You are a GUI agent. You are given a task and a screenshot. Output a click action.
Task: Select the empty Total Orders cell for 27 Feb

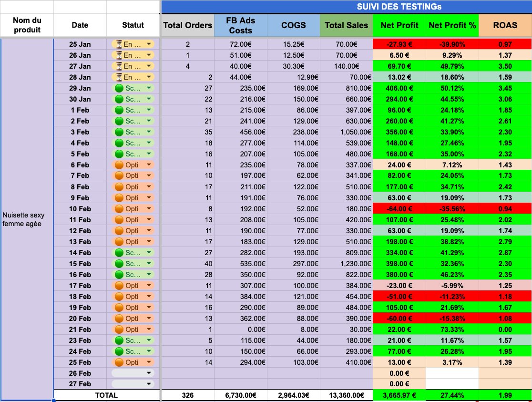(x=188, y=384)
